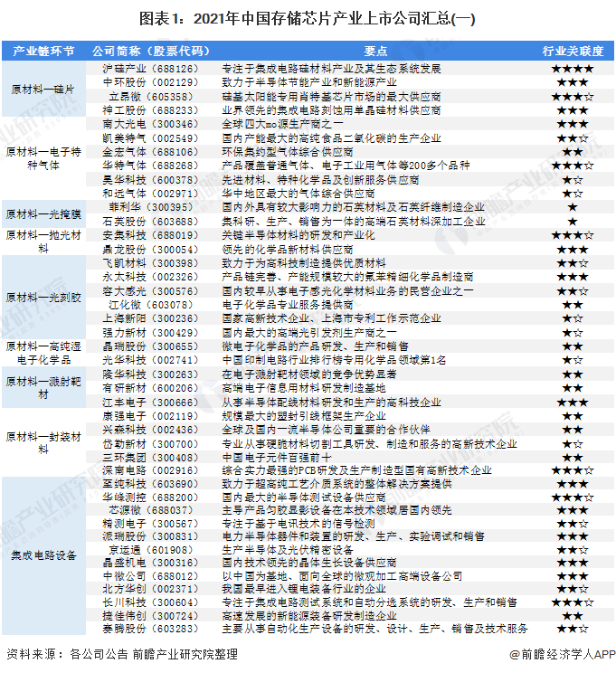Click 立昂微（605358） company cell
The image size is (616, 673).
coord(151,97)
